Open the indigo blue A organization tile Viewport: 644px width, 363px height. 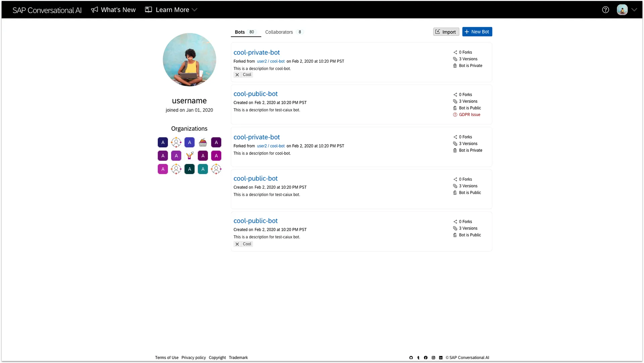click(x=190, y=142)
